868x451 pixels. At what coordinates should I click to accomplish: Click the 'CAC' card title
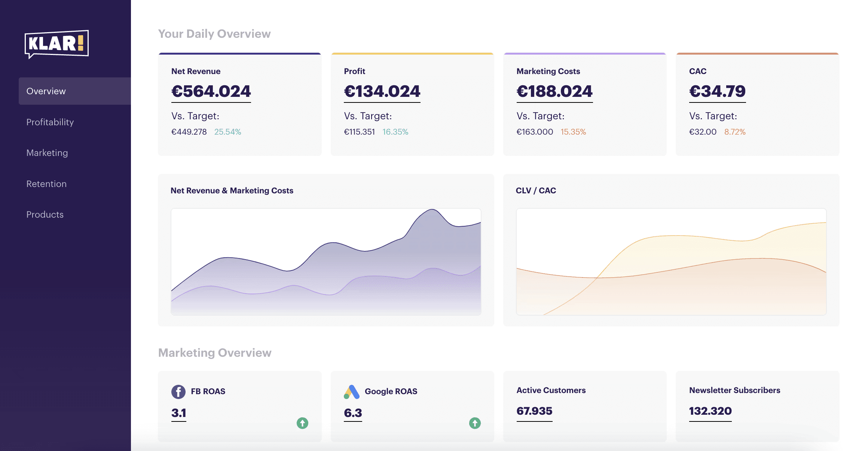tap(698, 71)
